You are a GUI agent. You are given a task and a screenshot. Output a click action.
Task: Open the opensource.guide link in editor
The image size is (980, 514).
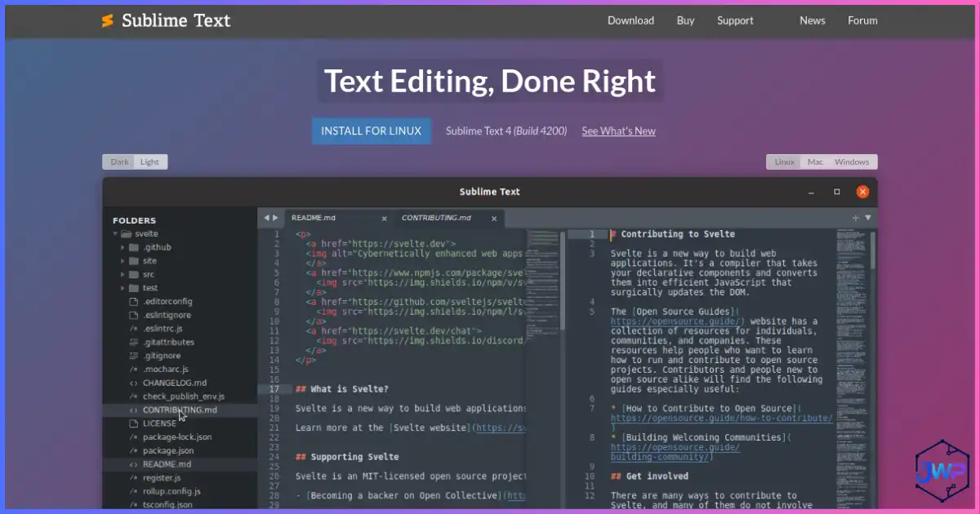tap(677, 321)
